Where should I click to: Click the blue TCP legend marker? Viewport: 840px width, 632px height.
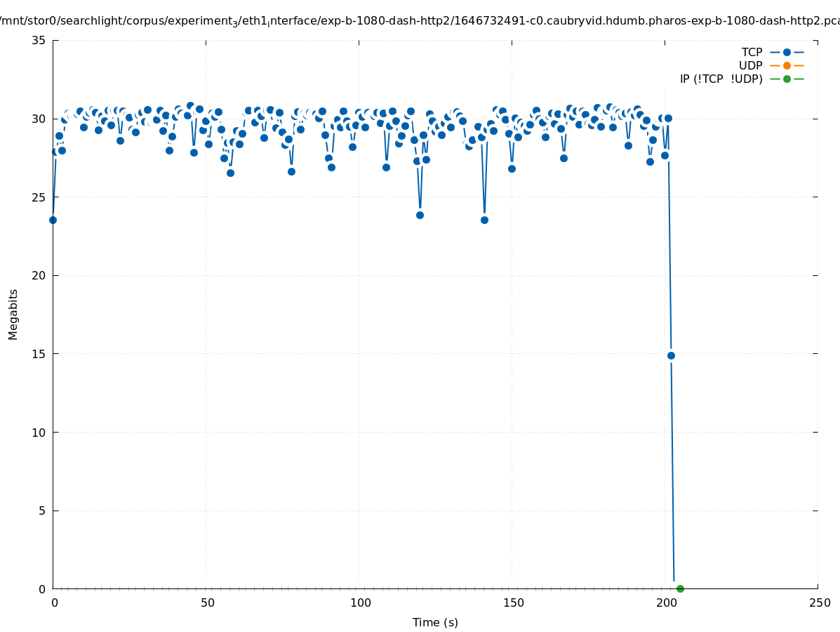coord(787,52)
